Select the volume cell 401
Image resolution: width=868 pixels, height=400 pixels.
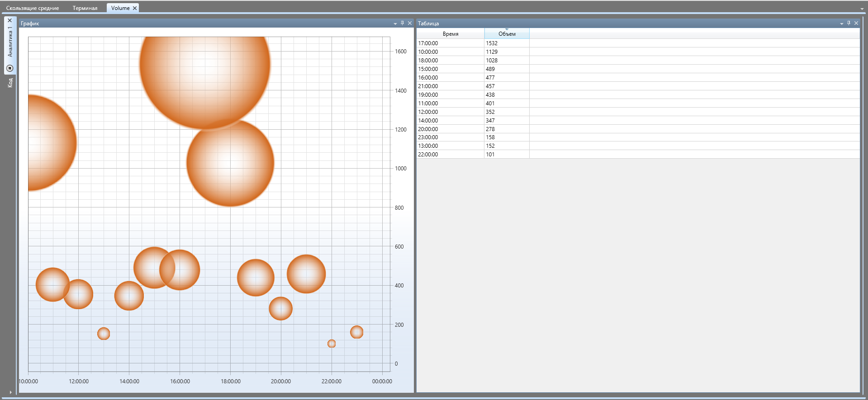click(x=507, y=104)
